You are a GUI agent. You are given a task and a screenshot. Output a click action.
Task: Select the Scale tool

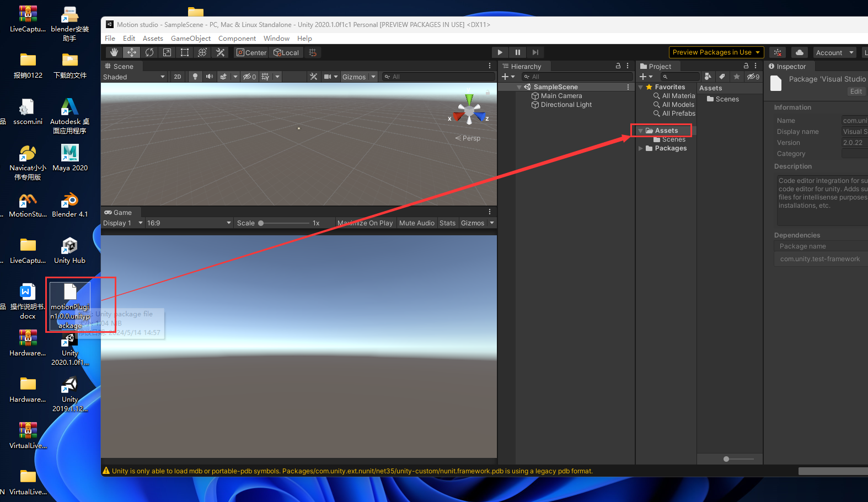[x=167, y=52]
